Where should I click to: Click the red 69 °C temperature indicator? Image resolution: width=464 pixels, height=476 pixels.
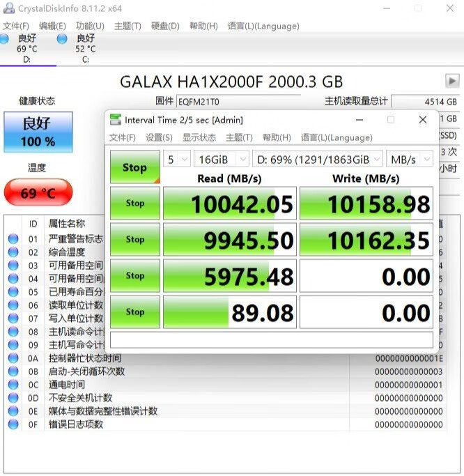(x=38, y=193)
